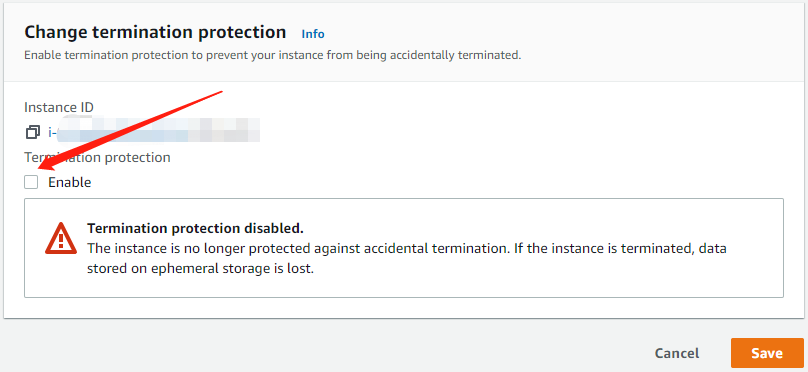Click the warning line about accidental termination
Image resolution: width=808 pixels, height=372 pixels.
point(407,248)
